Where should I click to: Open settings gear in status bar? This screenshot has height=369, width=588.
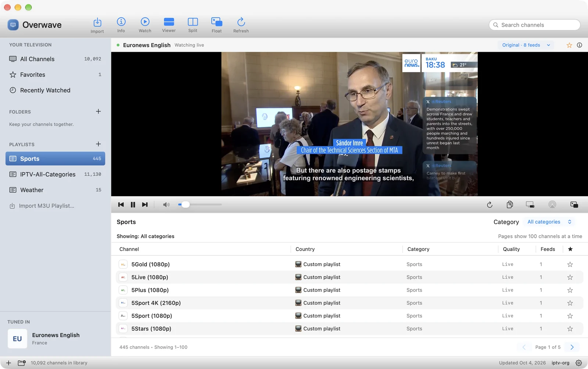[579, 363]
